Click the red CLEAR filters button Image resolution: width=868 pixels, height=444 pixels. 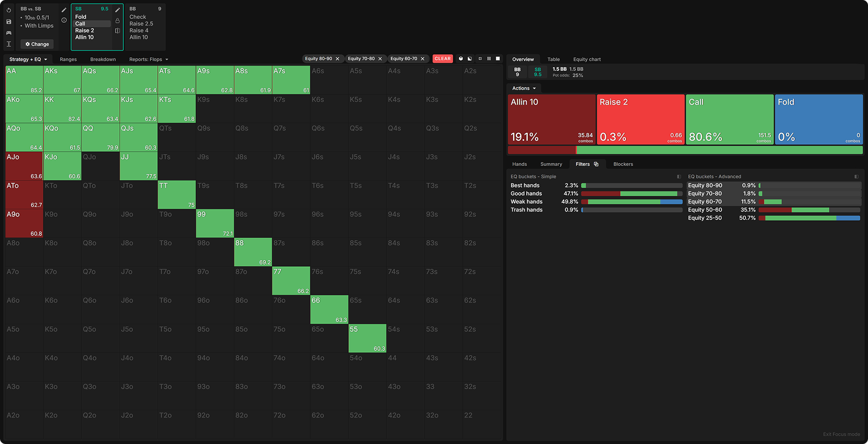[x=442, y=59]
